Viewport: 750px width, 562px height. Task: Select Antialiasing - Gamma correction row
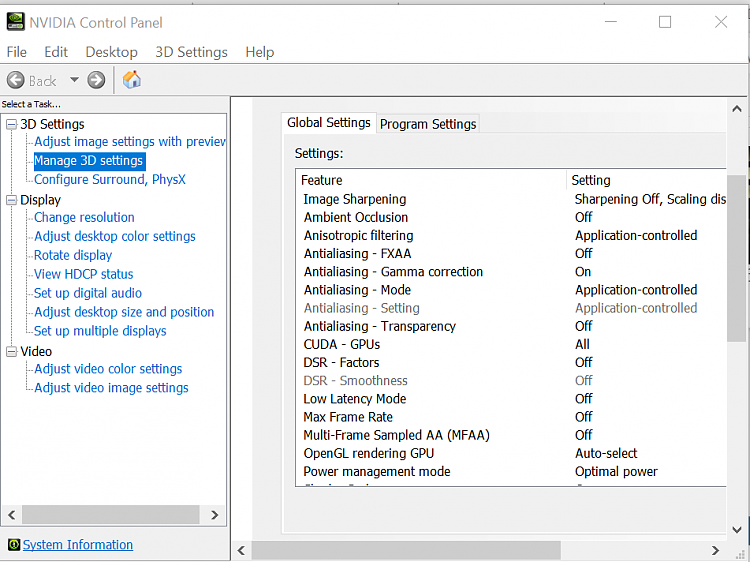[x=511, y=272]
